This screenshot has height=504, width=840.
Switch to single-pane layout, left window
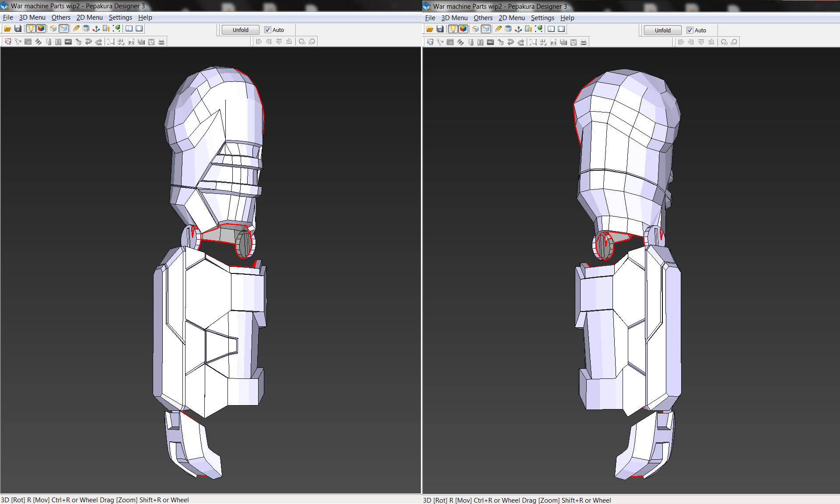139,28
